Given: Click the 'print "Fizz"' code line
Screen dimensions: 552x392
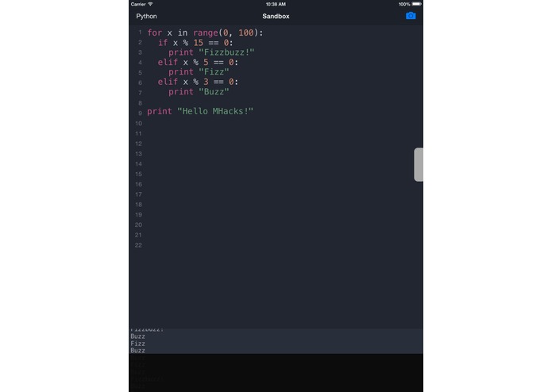Looking at the screenshot, I should [199, 72].
